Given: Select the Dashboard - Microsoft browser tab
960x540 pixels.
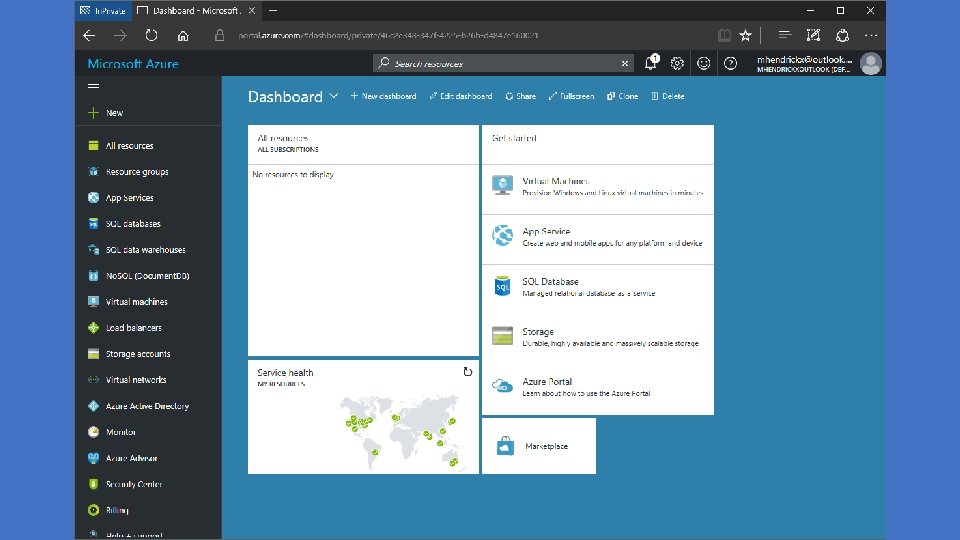Looking at the screenshot, I should (x=196, y=10).
